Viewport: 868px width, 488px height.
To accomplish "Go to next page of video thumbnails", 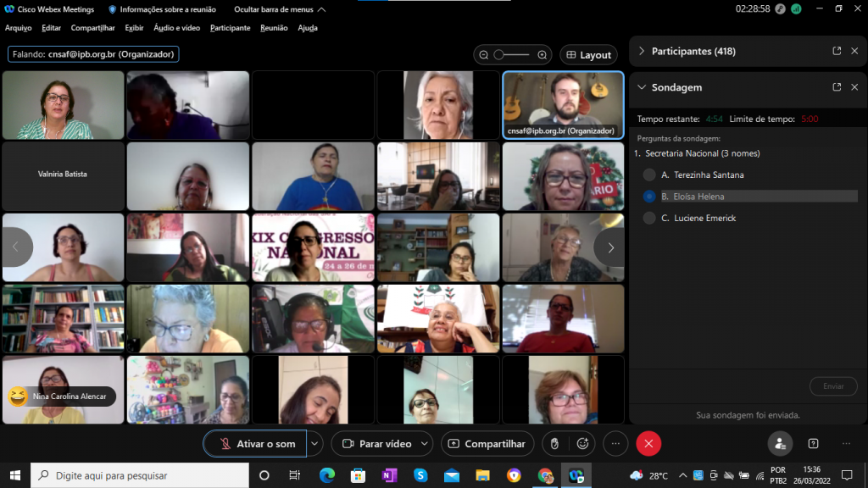I will coord(609,247).
